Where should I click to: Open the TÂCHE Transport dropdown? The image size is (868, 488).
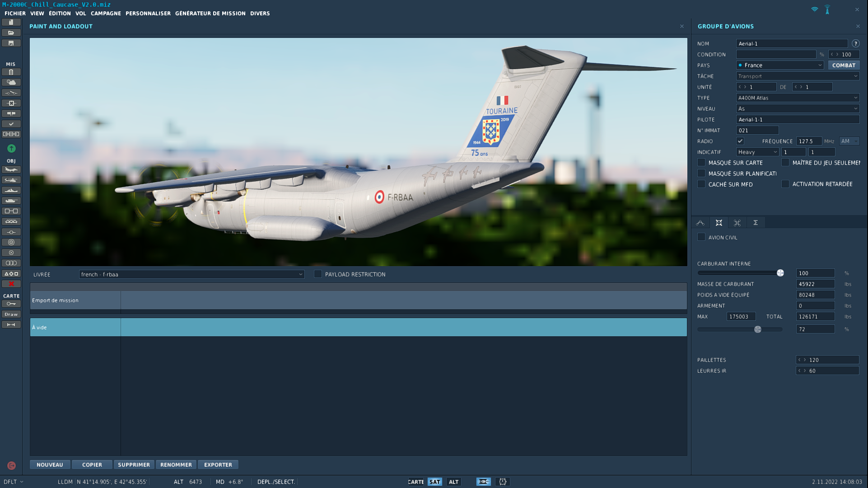pyautogui.click(x=798, y=76)
